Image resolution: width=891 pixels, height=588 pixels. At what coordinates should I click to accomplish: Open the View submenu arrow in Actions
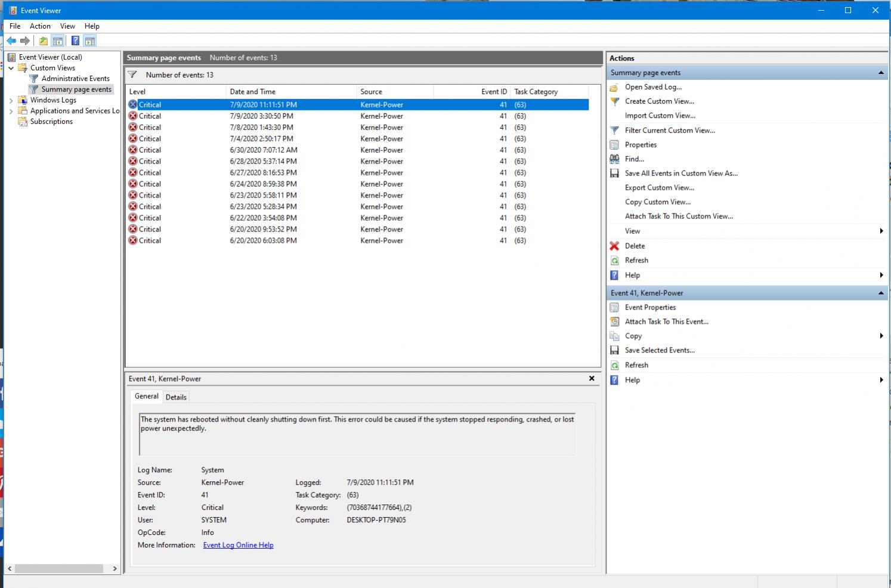(x=881, y=231)
